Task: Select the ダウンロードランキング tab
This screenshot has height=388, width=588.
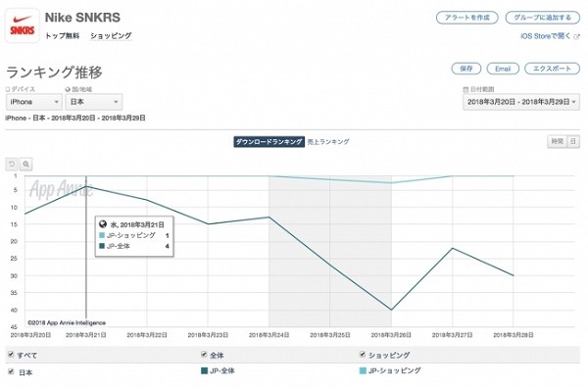Action: pyautogui.click(x=269, y=142)
